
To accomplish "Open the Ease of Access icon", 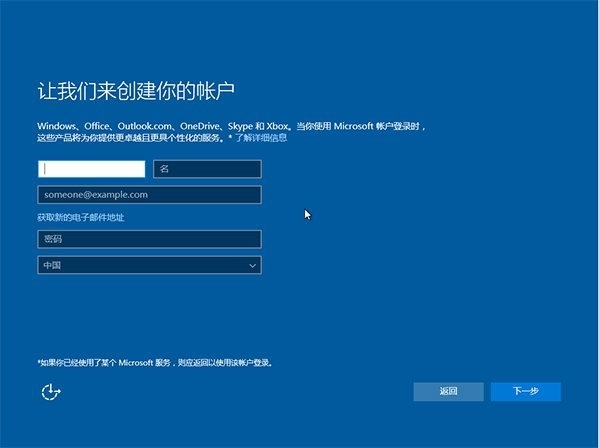I will [x=51, y=392].
